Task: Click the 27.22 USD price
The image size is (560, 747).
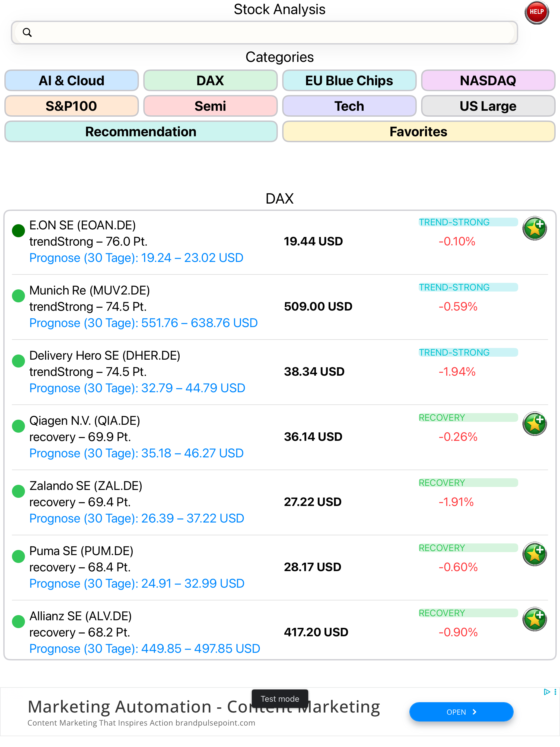Action: [x=313, y=502]
